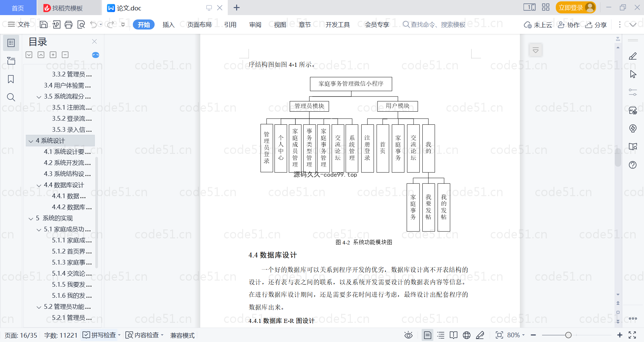Close the 目录 outline panel

(x=94, y=42)
